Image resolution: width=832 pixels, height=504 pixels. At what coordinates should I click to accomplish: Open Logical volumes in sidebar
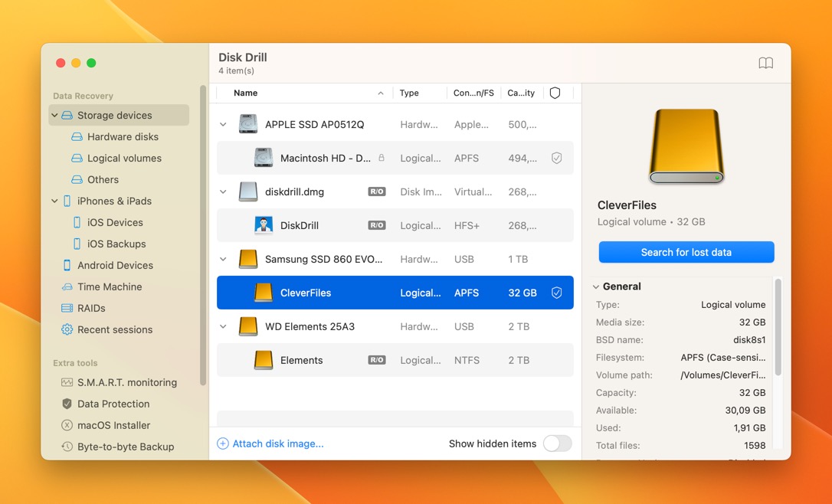point(125,158)
